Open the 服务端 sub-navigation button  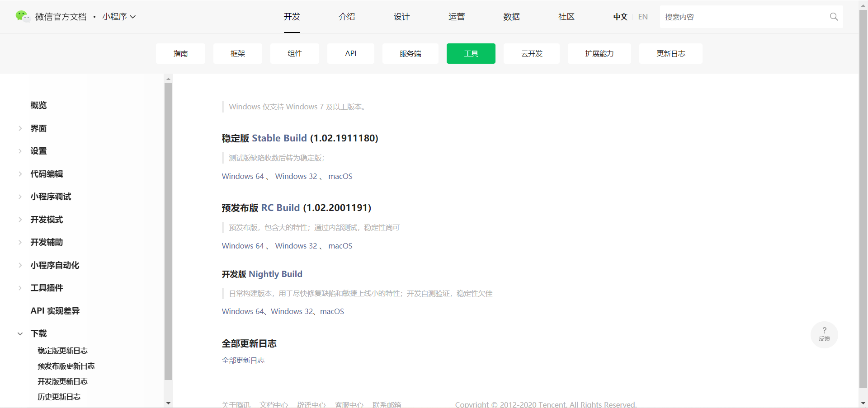tap(410, 53)
